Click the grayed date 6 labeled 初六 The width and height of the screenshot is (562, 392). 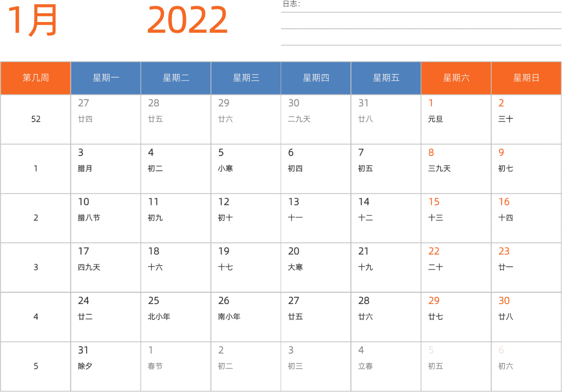tap(526, 366)
